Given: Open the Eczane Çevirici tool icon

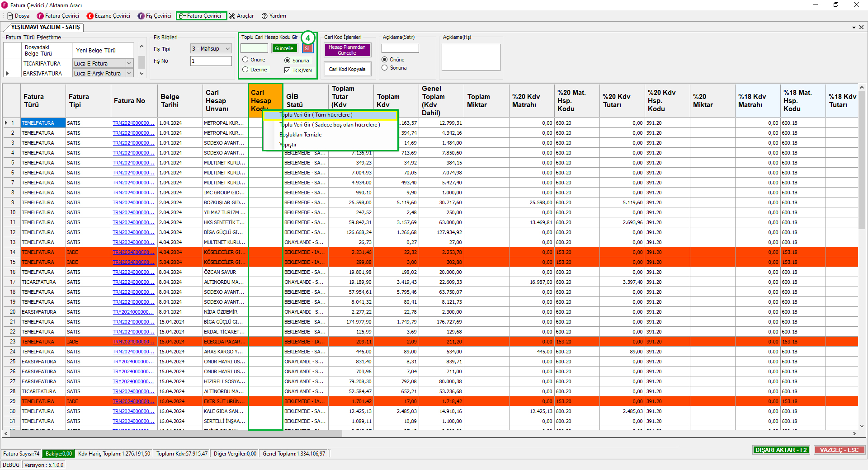Looking at the screenshot, I should pos(90,16).
